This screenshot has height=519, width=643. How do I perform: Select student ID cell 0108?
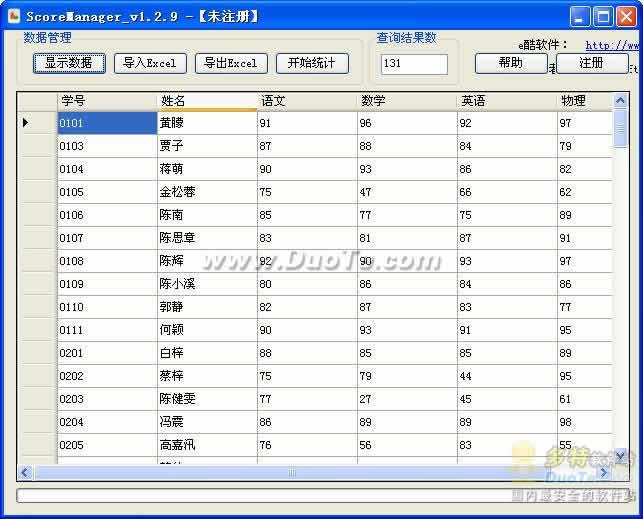click(107, 261)
